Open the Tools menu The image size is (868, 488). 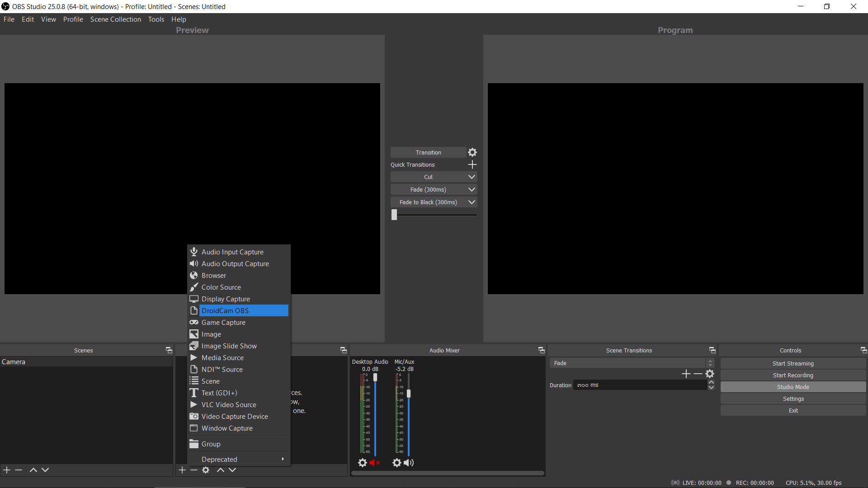[156, 19]
